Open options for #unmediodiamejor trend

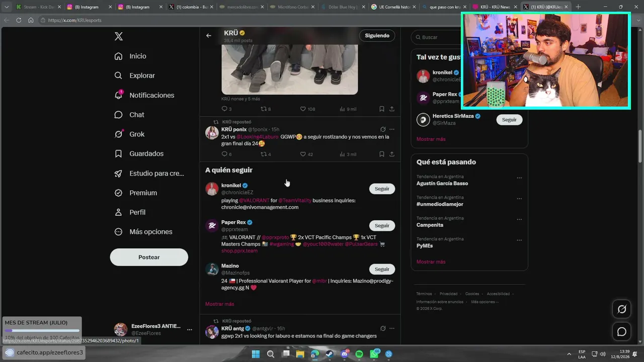pos(519,199)
